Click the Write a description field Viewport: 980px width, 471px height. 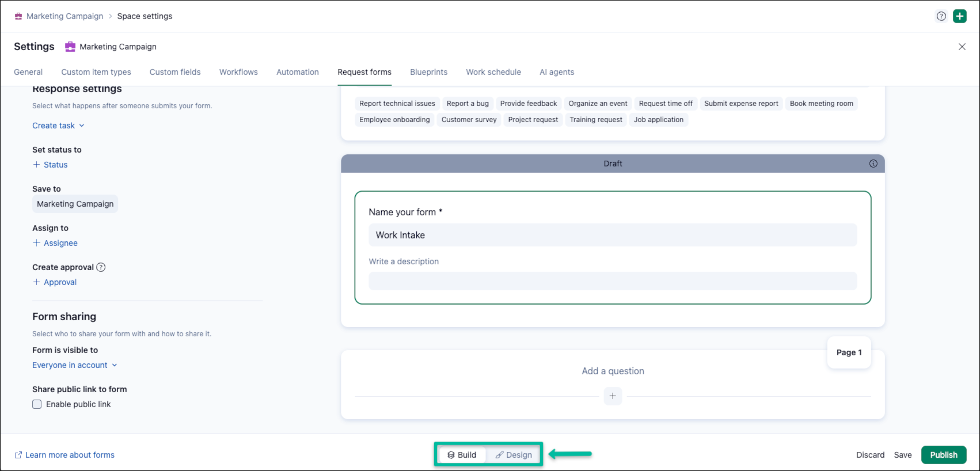point(613,281)
